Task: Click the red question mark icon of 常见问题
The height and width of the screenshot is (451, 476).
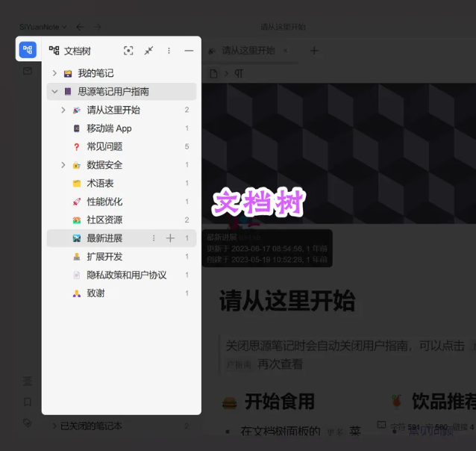Action: (77, 147)
